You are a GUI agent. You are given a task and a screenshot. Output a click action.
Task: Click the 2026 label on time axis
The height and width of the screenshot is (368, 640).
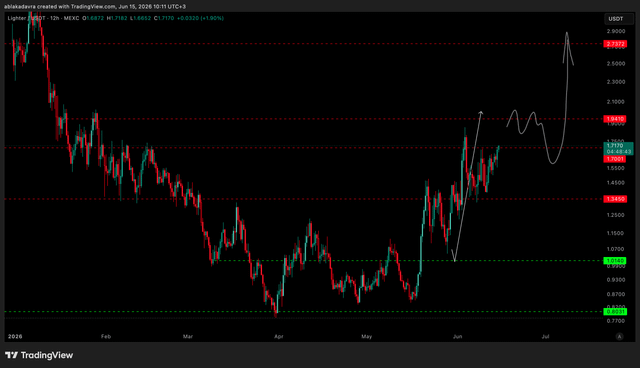[x=15, y=337]
